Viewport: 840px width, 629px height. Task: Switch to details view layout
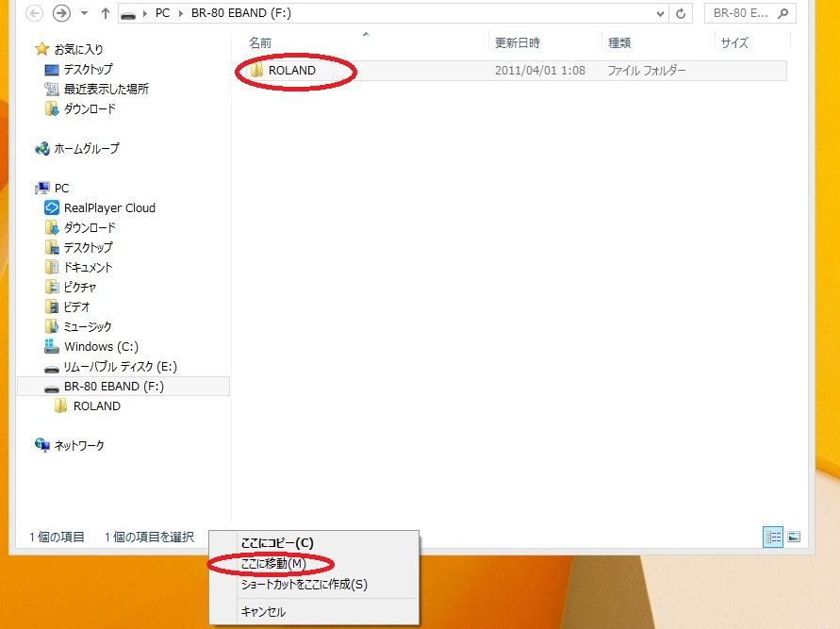773,537
